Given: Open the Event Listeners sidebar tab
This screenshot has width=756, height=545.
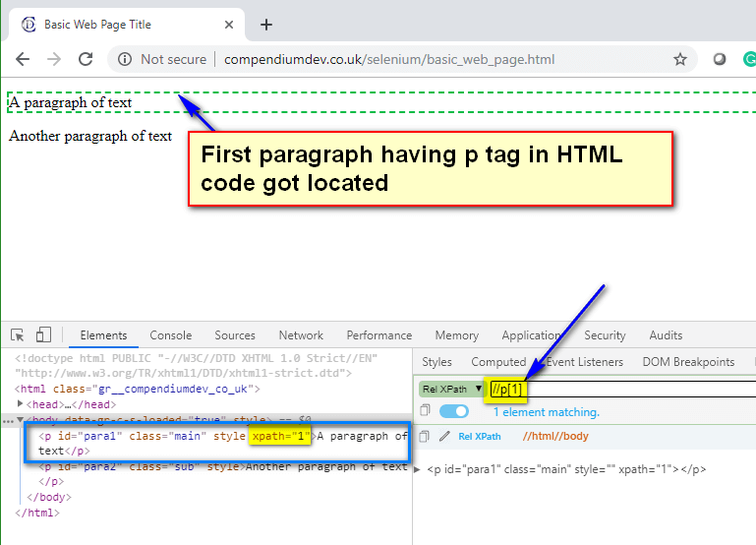Looking at the screenshot, I should pyautogui.click(x=584, y=362).
